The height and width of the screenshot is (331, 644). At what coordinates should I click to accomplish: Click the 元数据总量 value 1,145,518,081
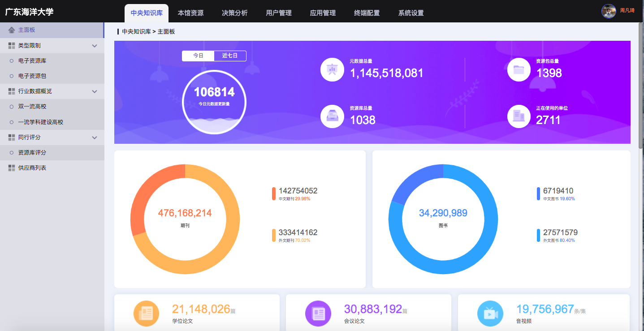click(x=386, y=73)
